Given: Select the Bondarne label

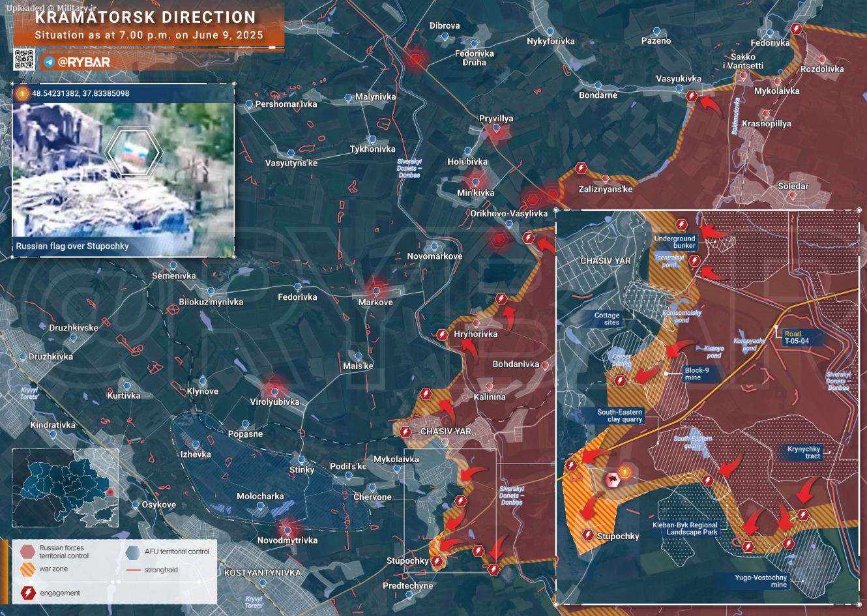Looking at the screenshot, I should [598, 95].
